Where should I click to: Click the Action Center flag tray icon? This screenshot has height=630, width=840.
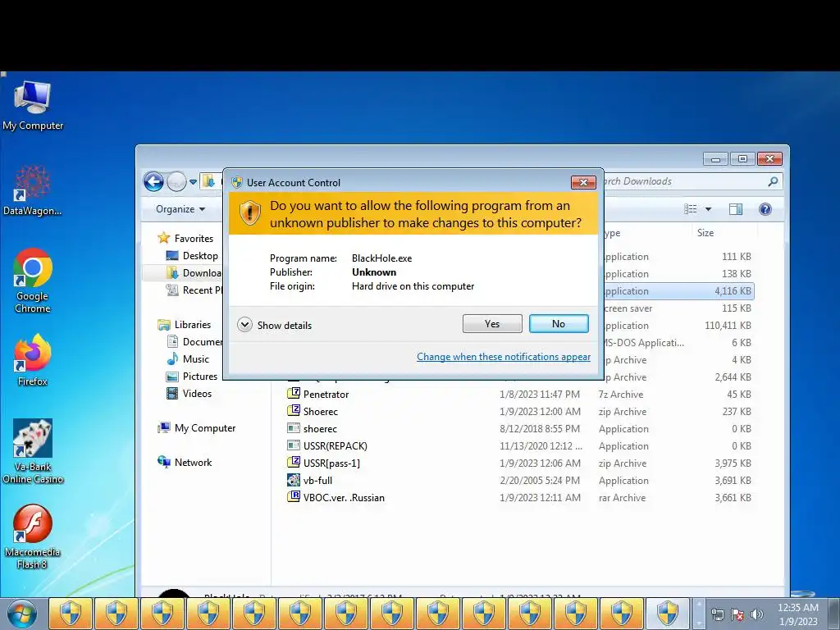click(x=737, y=615)
